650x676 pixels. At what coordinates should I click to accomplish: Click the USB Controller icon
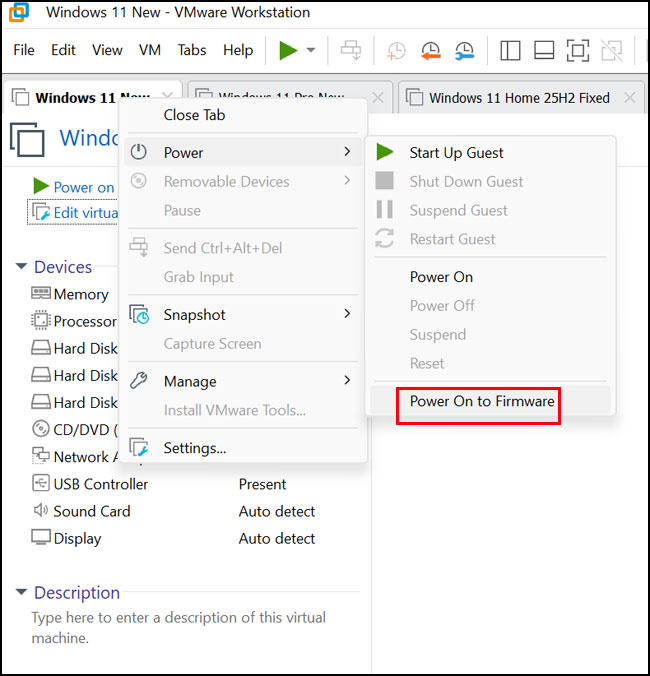point(41,483)
